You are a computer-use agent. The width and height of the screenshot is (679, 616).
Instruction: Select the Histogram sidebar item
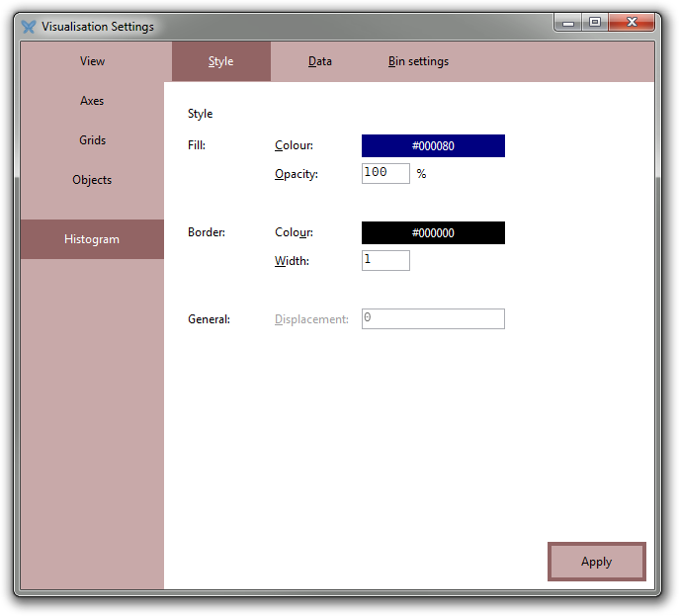coord(92,239)
